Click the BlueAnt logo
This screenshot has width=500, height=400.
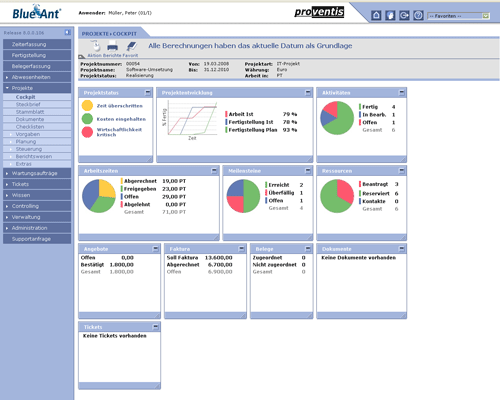[36, 12]
